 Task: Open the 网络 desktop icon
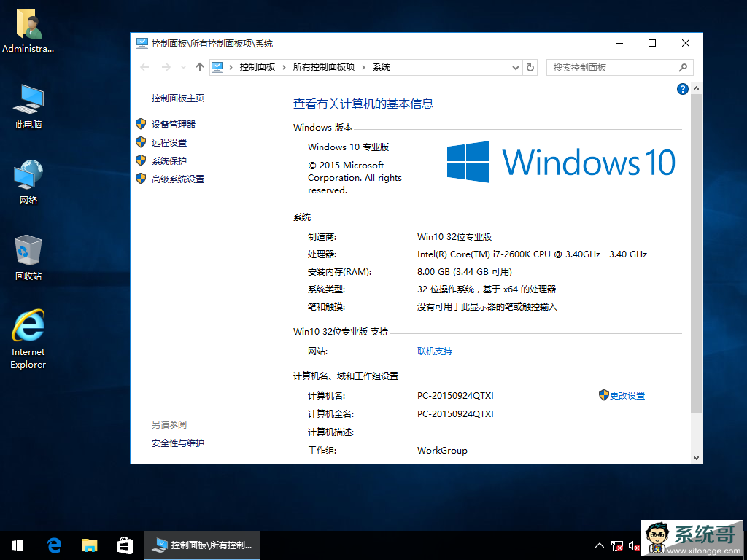tap(28, 182)
